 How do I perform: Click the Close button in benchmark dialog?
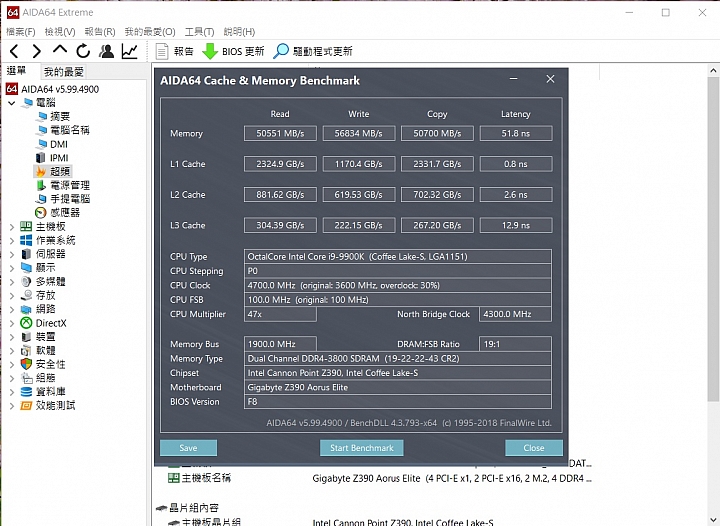pyautogui.click(x=534, y=448)
